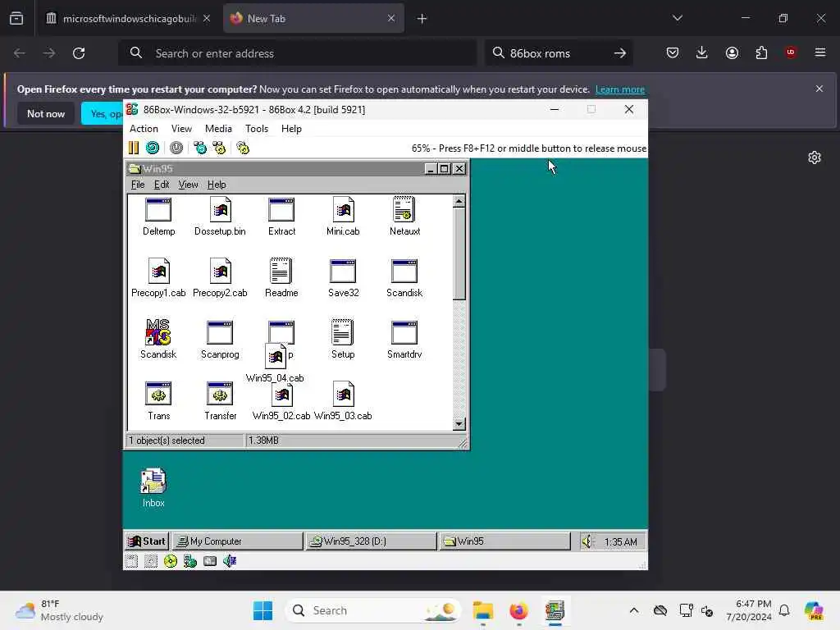The height and width of the screenshot is (630, 840).
Task: Select the Deltemp file icon
Action: tap(158, 217)
